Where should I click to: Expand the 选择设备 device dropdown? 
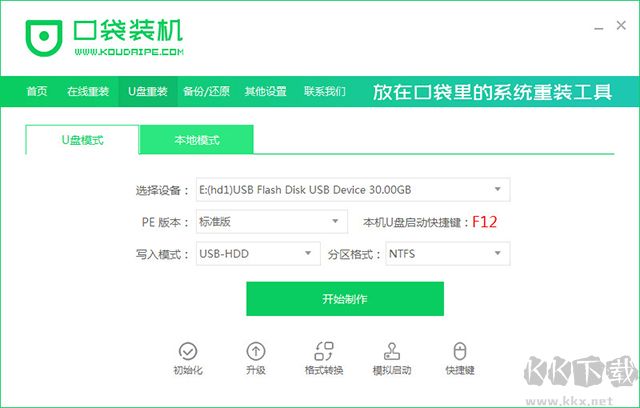353,190
